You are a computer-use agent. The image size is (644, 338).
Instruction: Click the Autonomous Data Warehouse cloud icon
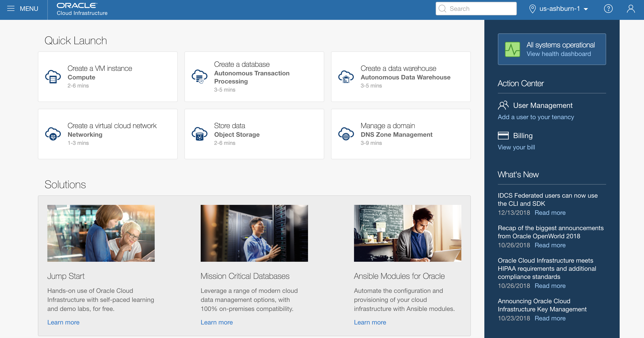[346, 76]
